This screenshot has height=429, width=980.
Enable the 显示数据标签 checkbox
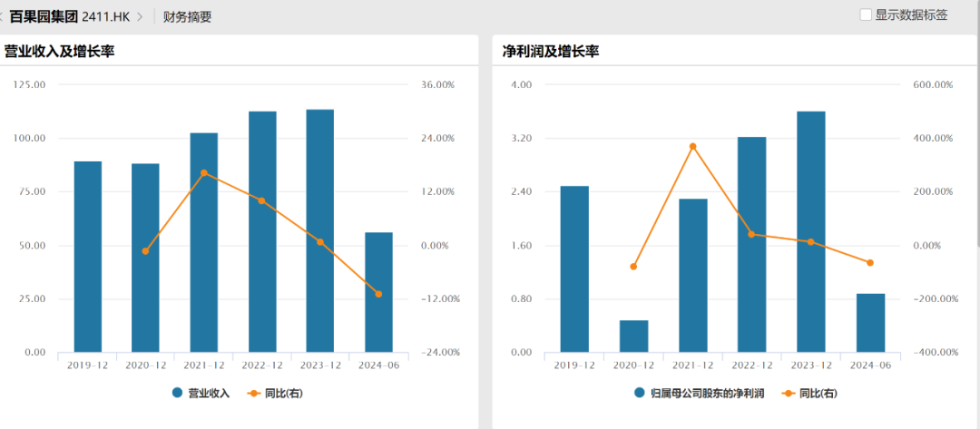(866, 15)
